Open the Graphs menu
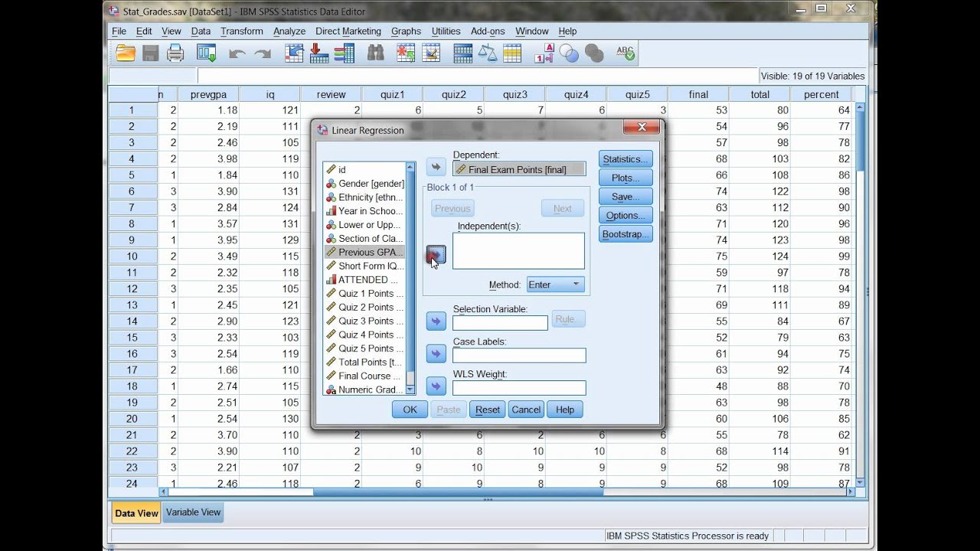Screen dimensions: 980x551 tap(406, 31)
